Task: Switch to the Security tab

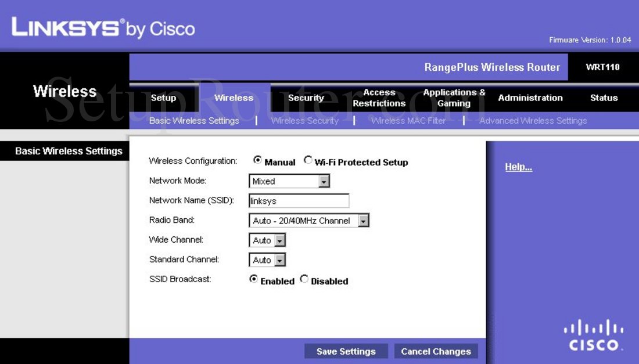Action: (306, 98)
